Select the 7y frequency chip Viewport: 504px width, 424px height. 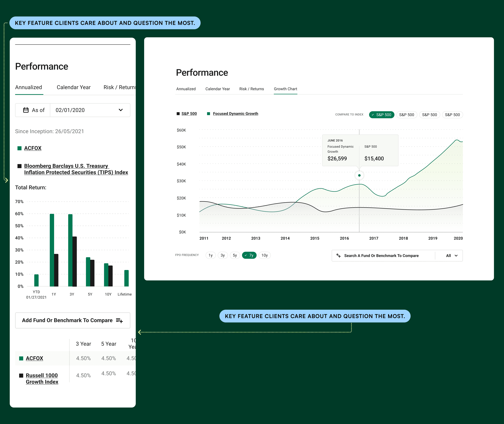click(x=249, y=255)
